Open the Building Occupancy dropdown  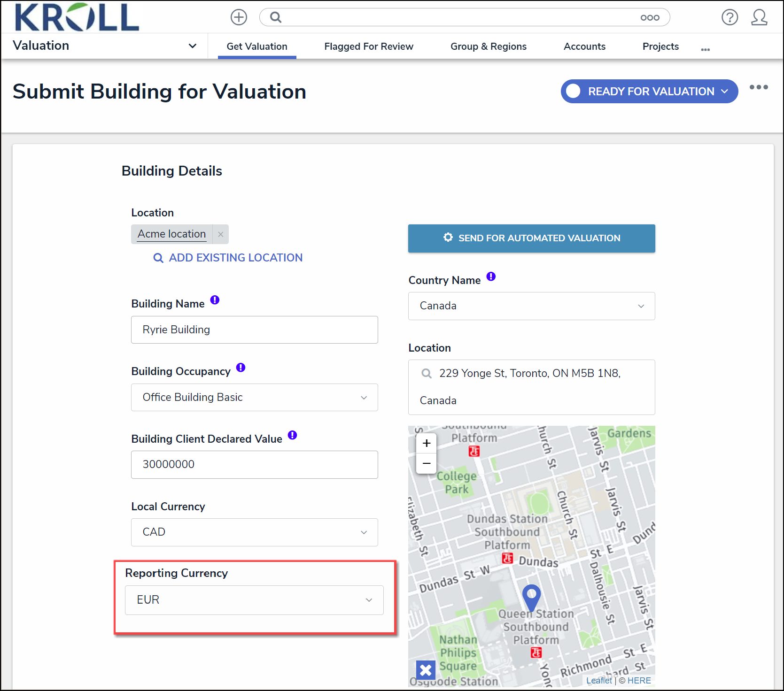pyautogui.click(x=255, y=398)
